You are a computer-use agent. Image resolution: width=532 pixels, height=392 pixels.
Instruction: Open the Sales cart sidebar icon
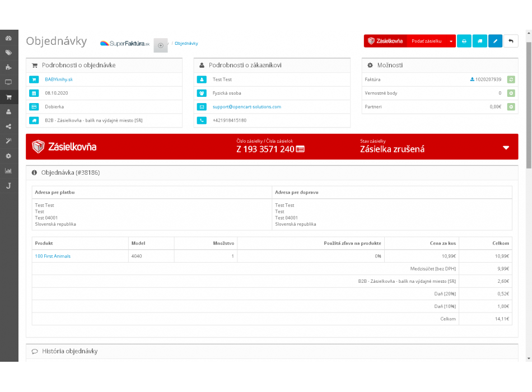[x=8, y=97]
